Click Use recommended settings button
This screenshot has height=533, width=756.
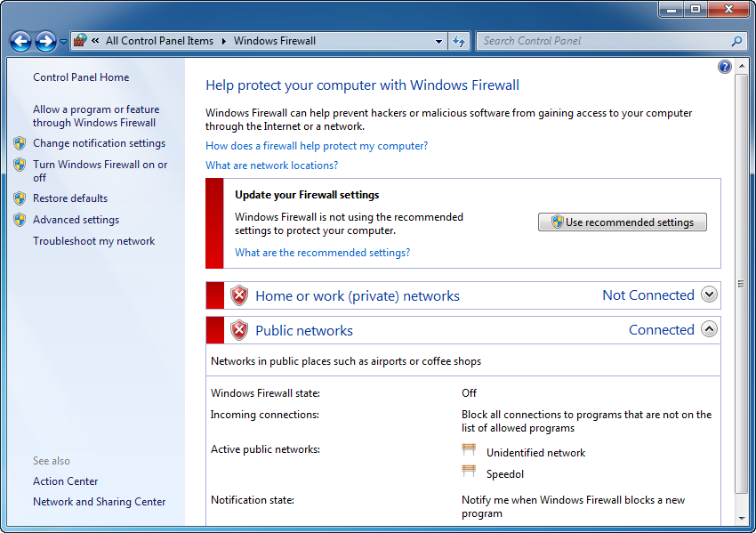[623, 222]
